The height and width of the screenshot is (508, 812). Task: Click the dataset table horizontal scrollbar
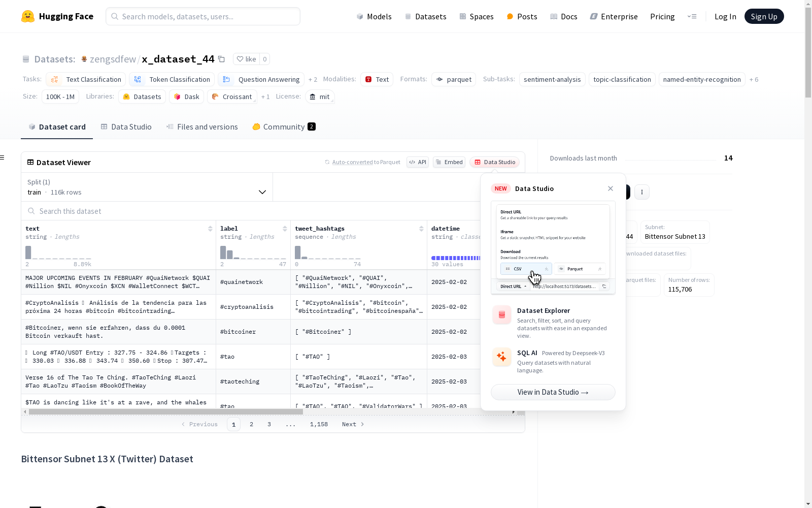click(x=166, y=411)
